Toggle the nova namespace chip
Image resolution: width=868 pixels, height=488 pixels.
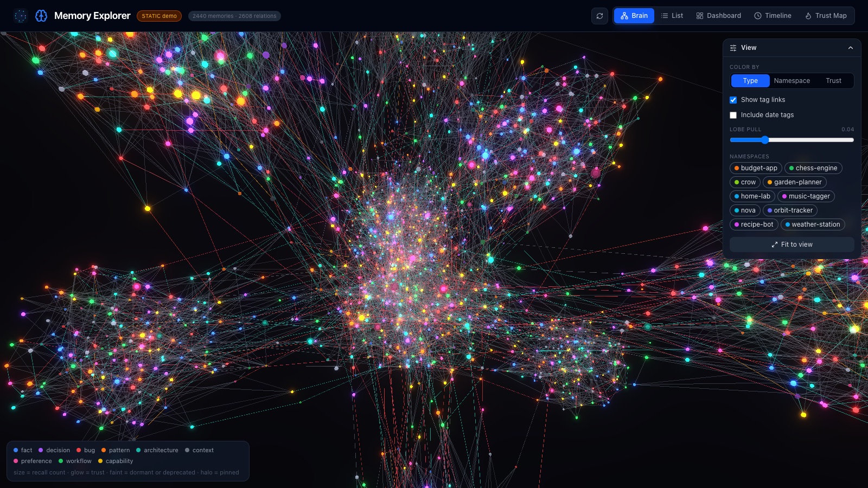[x=745, y=210]
